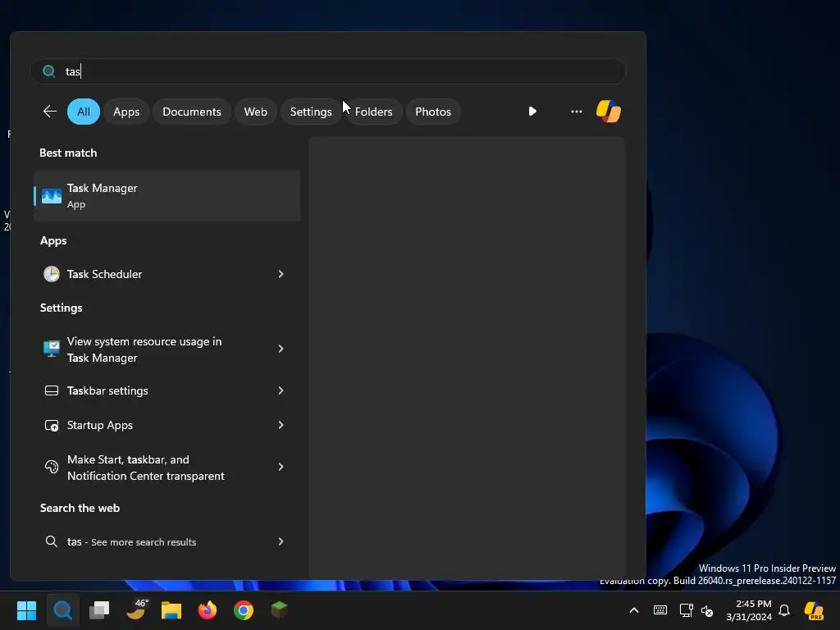The height and width of the screenshot is (630, 840).
Task: Open the weather widget showing 46°
Action: [136, 609]
